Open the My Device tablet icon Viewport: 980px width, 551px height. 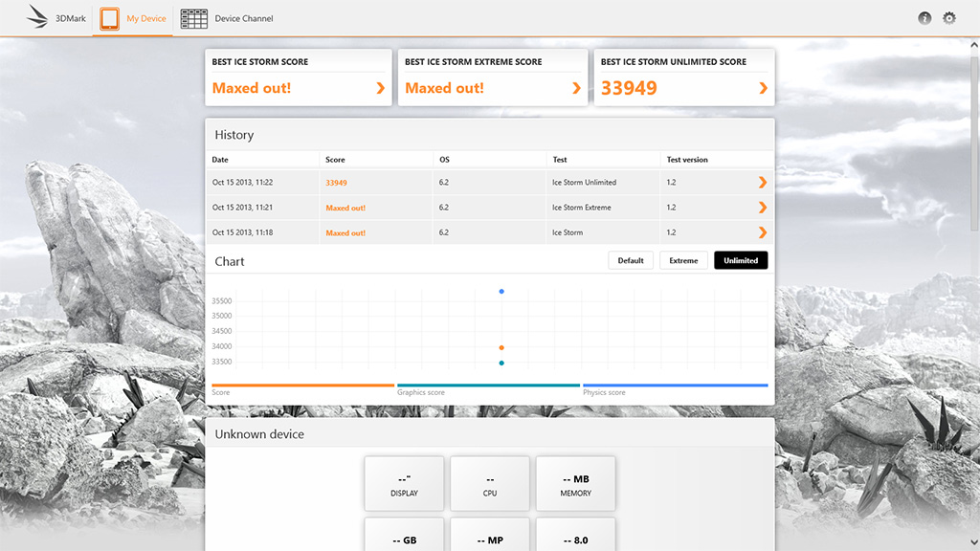coord(109,18)
